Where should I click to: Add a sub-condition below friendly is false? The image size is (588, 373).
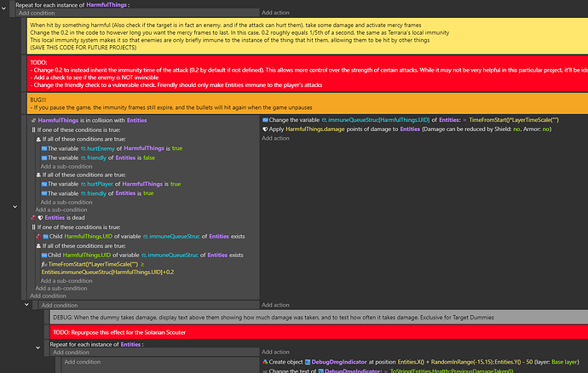click(66, 166)
